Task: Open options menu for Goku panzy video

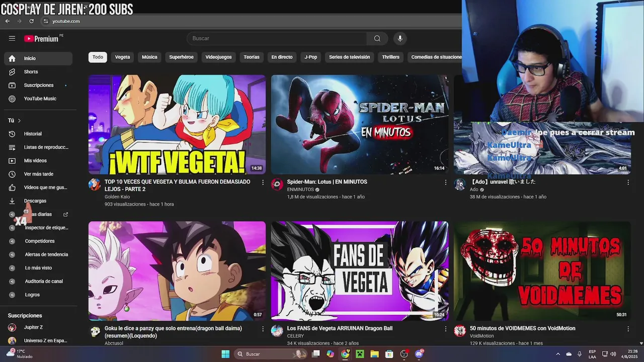Action: click(x=263, y=329)
